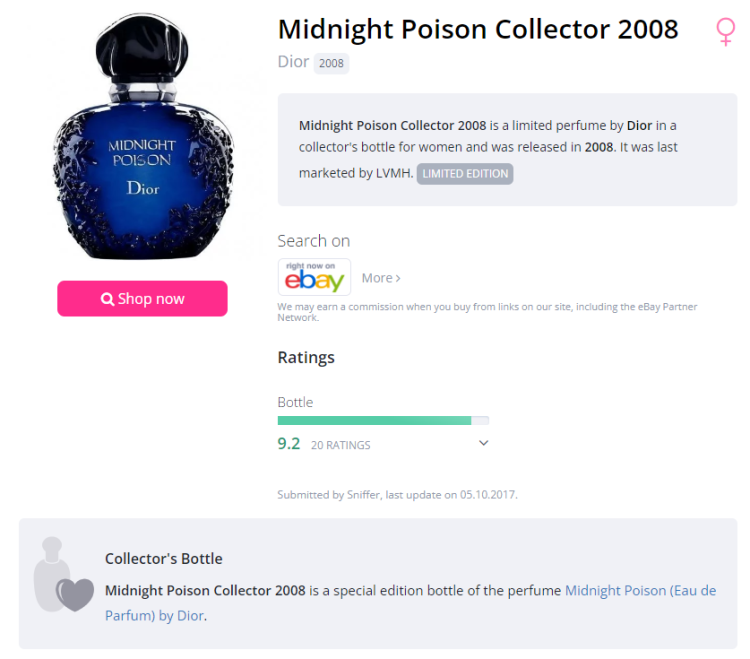750x659 pixels.
Task: Click bold 2008 in the description
Action: (598, 148)
